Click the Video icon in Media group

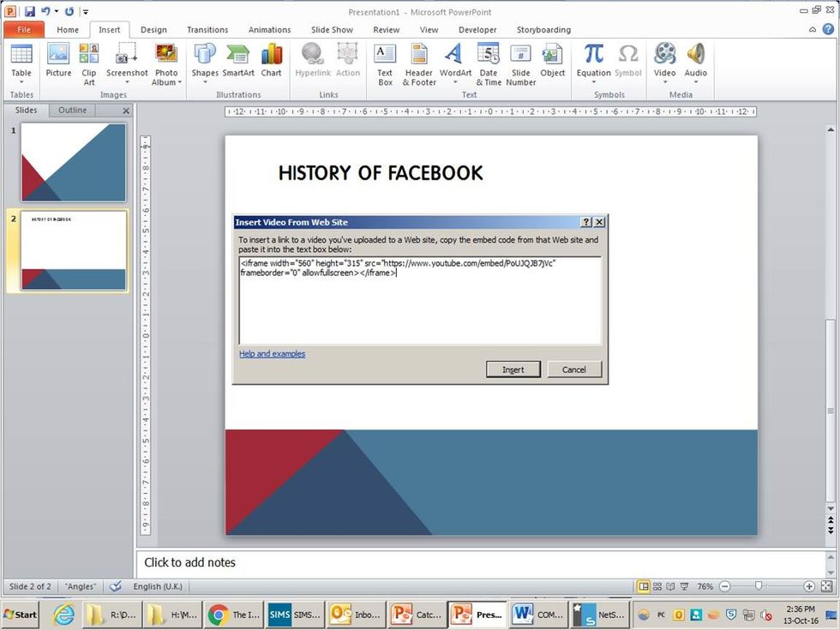[664, 53]
